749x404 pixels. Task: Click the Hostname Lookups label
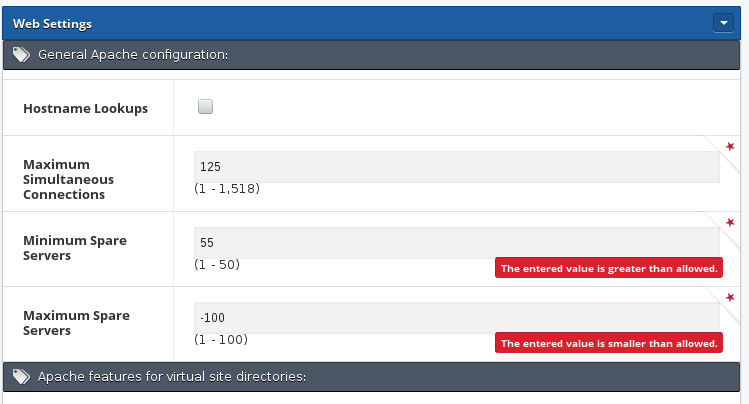click(86, 108)
